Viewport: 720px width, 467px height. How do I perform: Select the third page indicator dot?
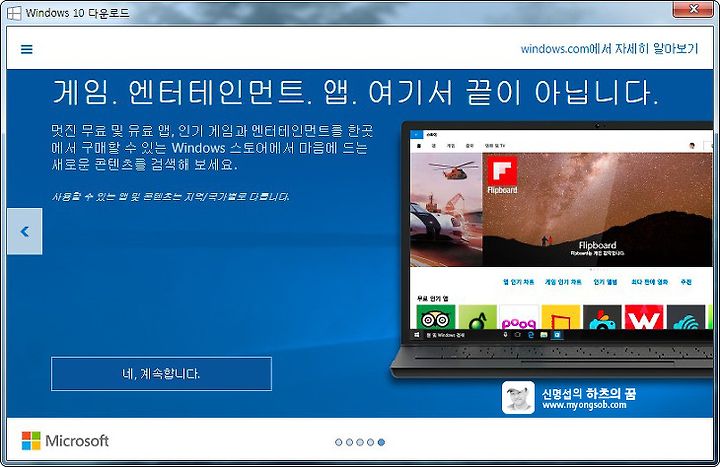(360, 442)
